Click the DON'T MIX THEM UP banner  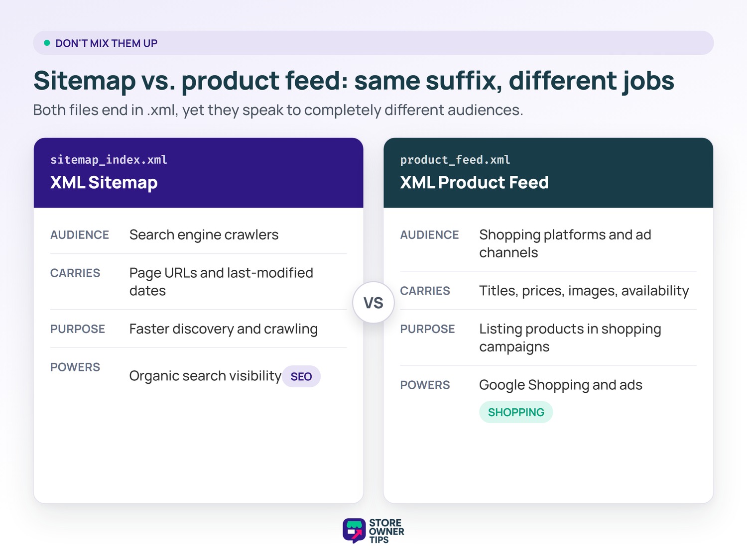[x=373, y=43]
